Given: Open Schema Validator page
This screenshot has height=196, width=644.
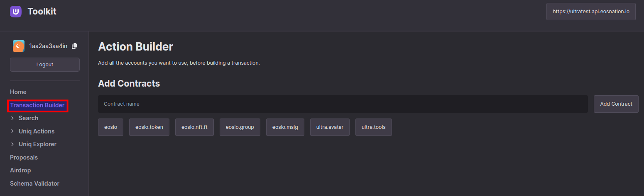Looking at the screenshot, I should (x=34, y=184).
